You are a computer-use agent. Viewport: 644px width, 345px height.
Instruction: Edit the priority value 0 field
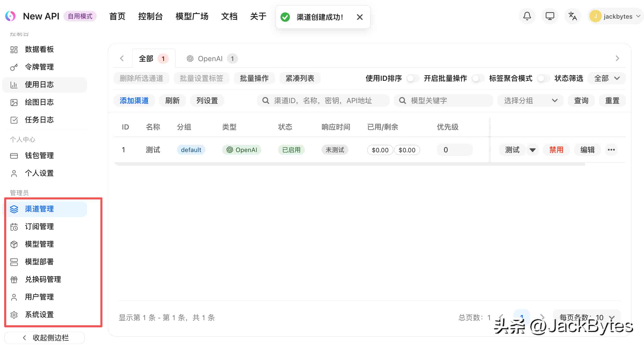pos(455,150)
